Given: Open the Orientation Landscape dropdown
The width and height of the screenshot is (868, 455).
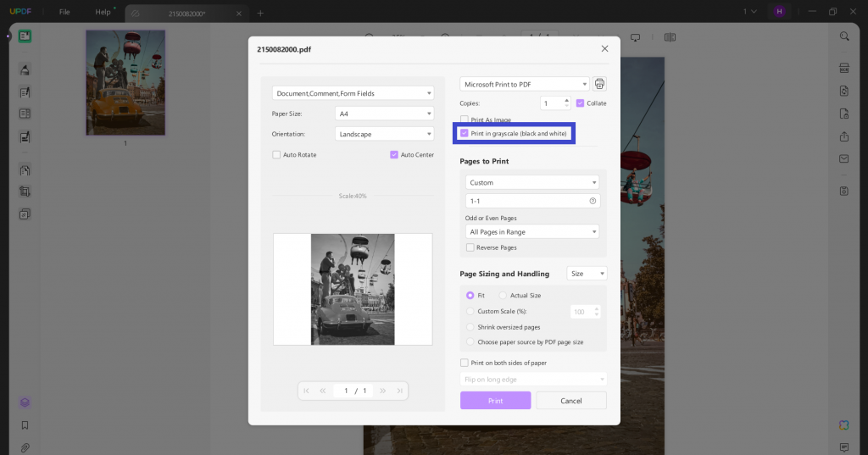Looking at the screenshot, I should click(384, 134).
